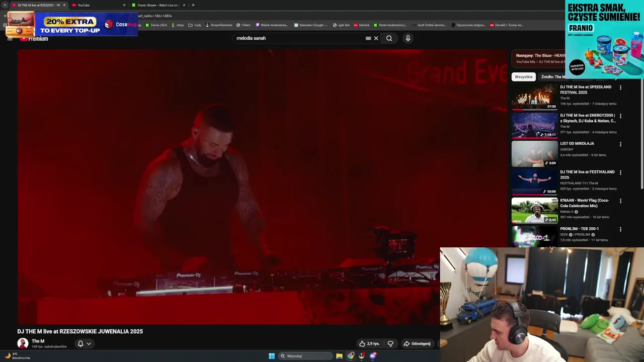Open LIST OD MIKOŁAJA video thumbnail
The height and width of the screenshot is (362, 644).
click(x=535, y=154)
